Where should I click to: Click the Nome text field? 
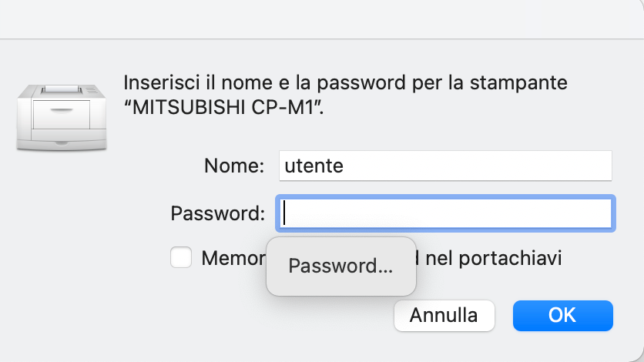(444, 166)
